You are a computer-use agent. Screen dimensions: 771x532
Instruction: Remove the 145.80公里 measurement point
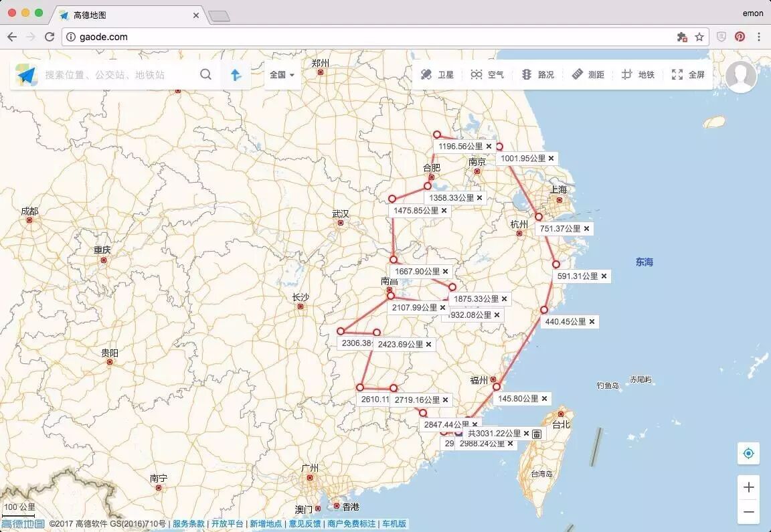(544, 399)
